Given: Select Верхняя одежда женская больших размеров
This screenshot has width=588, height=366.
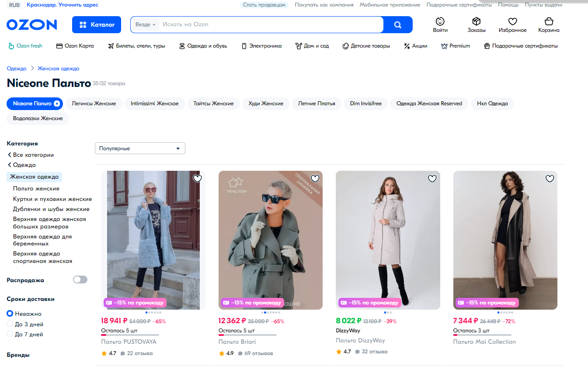Looking at the screenshot, I should pos(49,223).
